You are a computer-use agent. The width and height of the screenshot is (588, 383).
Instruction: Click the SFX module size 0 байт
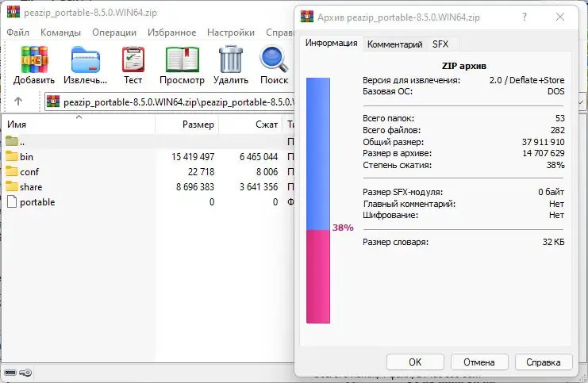pyautogui.click(x=551, y=192)
